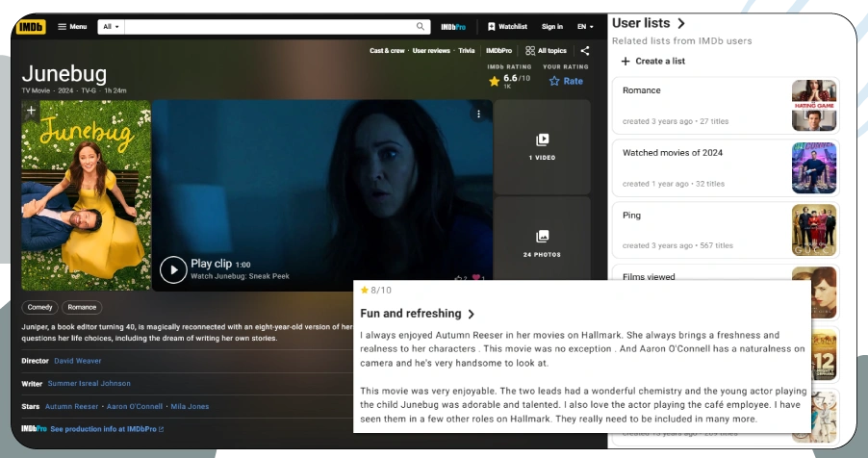Open the Fun and refreshing review
Viewport: 868px width, 458px height.
point(417,314)
